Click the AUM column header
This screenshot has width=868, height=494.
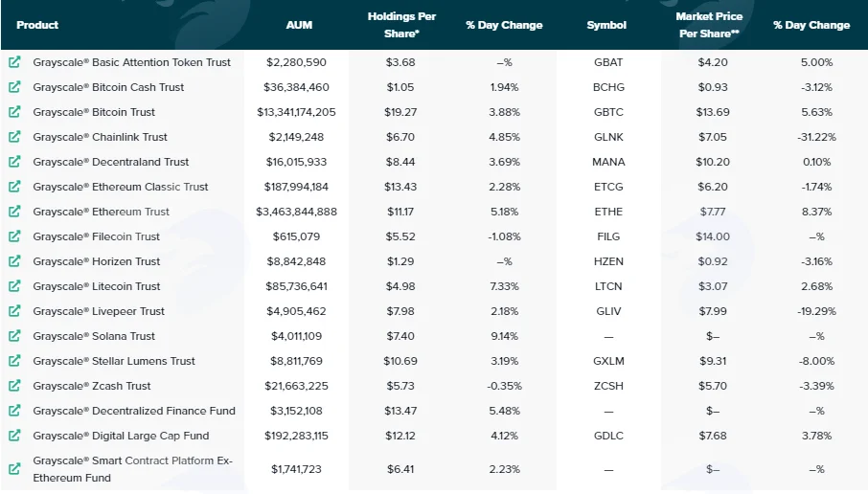pos(299,25)
